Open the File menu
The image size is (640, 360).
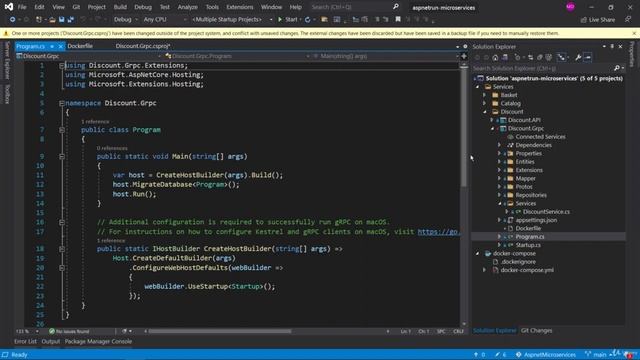(x=22, y=7)
